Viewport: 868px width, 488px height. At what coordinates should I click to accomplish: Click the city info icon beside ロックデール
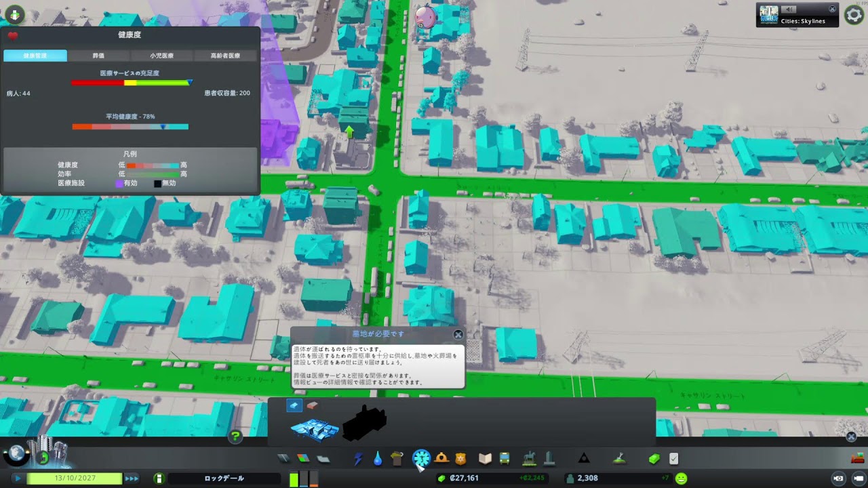point(159,479)
